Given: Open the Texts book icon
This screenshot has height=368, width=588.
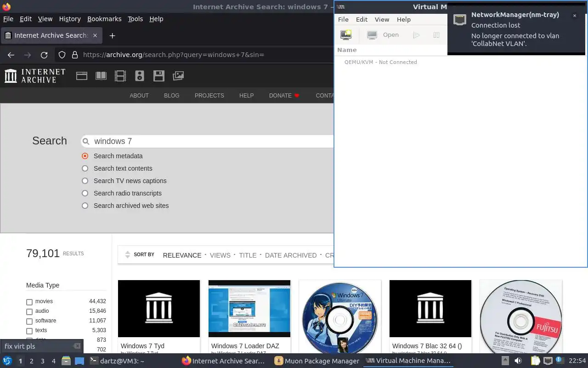Looking at the screenshot, I should [x=101, y=76].
